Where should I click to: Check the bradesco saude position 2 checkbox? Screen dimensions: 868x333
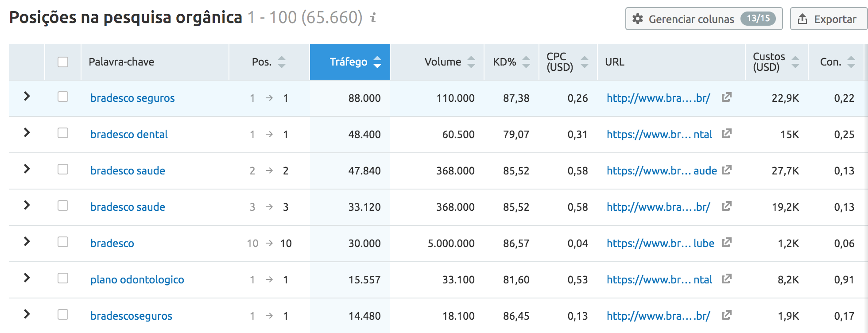point(63,169)
